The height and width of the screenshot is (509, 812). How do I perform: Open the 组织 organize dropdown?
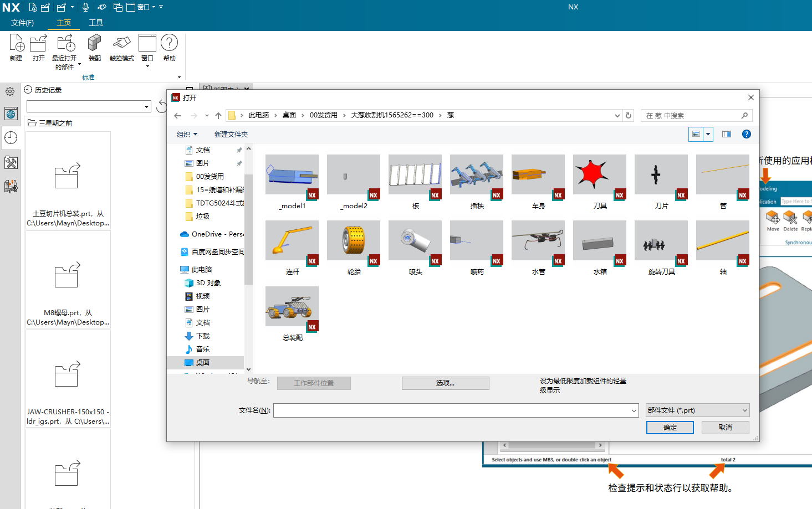pyautogui.click(x=187, y=135)
